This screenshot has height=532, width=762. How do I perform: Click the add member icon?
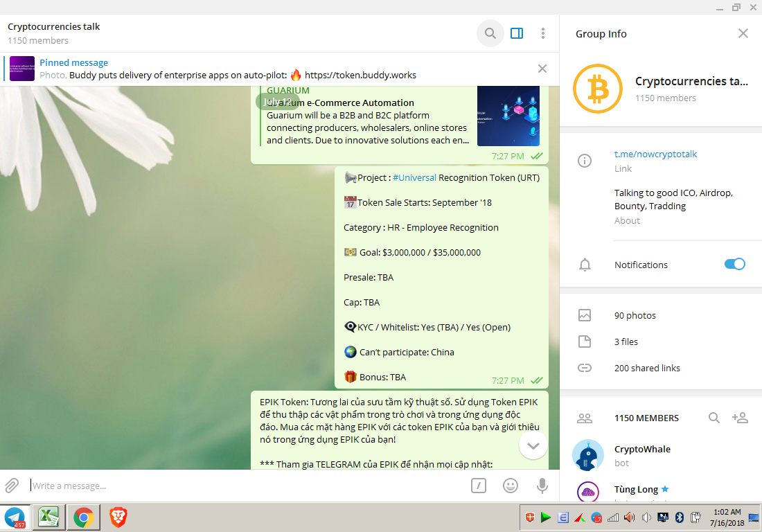coord(740,418)
